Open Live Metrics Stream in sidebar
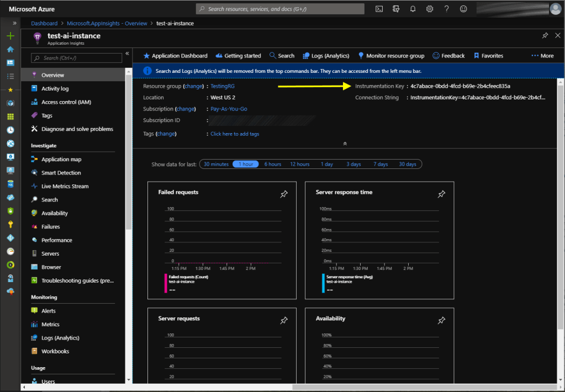The height and width of the screenshot is (392, 565). (65, 186)
